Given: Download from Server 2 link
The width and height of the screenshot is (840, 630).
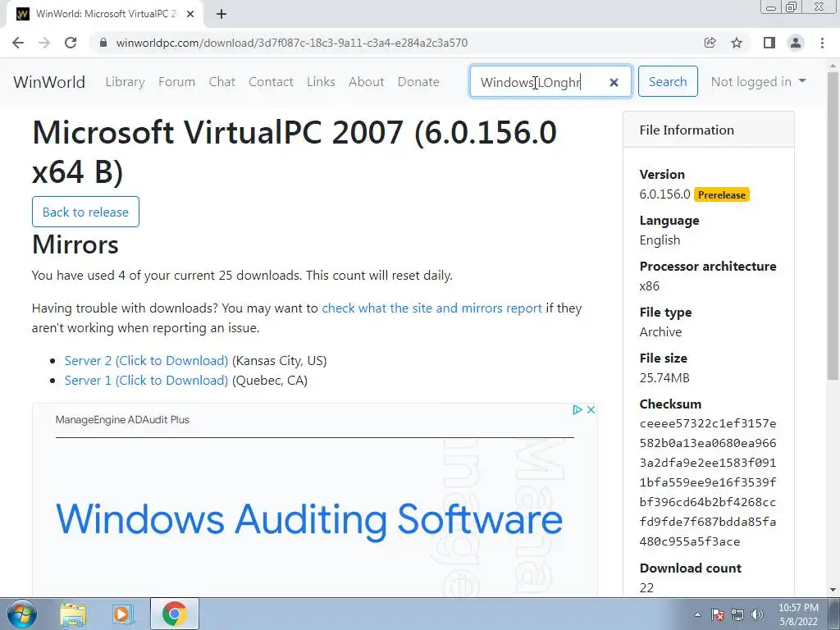Looking at the screenshot, I should (x=146, y=361).
